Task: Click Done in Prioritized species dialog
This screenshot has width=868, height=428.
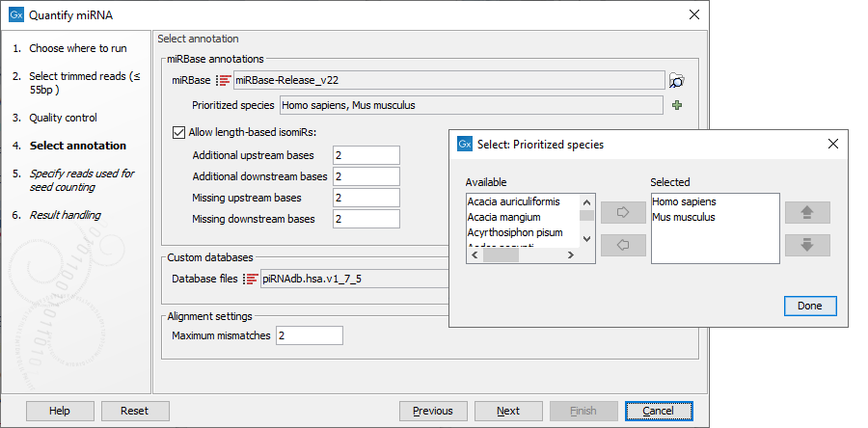Action: coord(809,306)
